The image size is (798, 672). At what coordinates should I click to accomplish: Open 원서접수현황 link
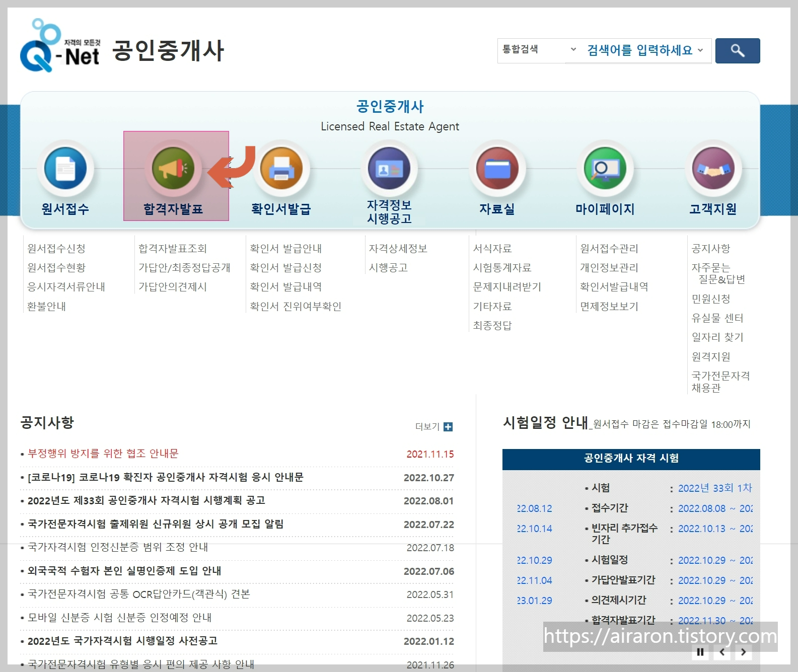point(56,267)
